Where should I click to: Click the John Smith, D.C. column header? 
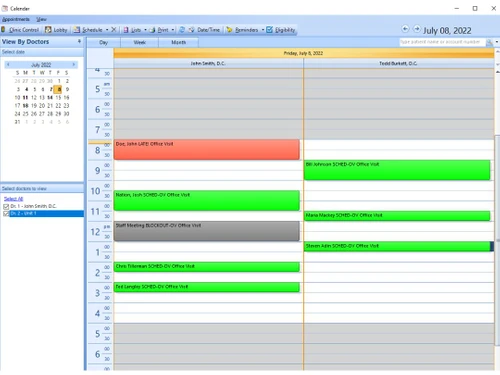tap(208, 63)
